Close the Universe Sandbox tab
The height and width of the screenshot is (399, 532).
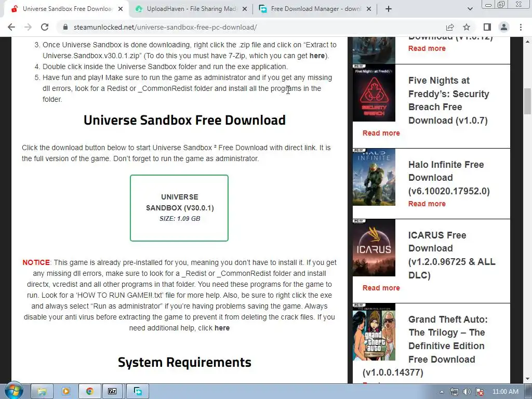coord(121,9)
